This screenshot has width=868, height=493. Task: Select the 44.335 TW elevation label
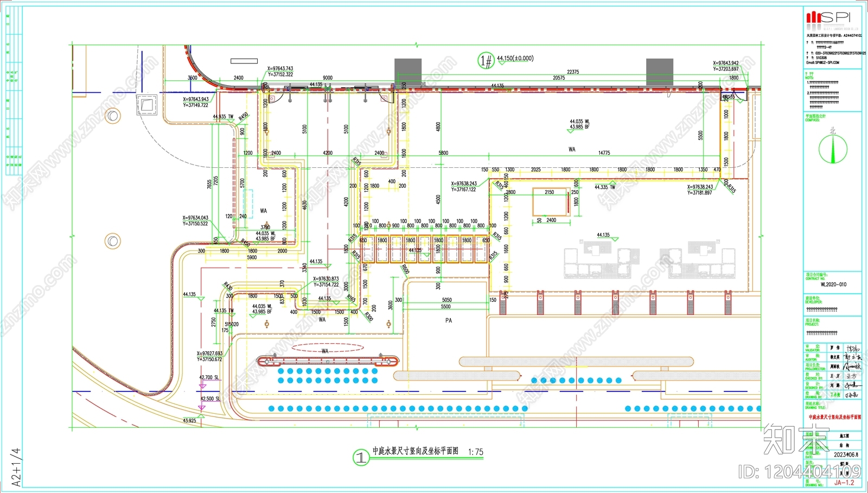point(605,187)
